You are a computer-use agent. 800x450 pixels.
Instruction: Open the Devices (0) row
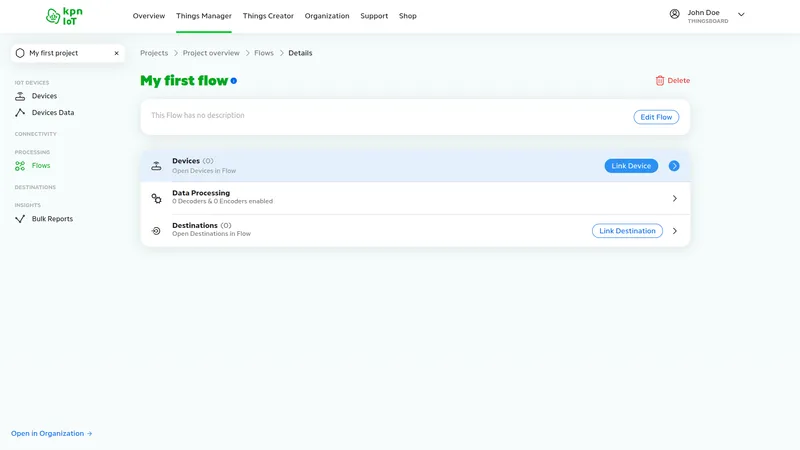(415, 166)
